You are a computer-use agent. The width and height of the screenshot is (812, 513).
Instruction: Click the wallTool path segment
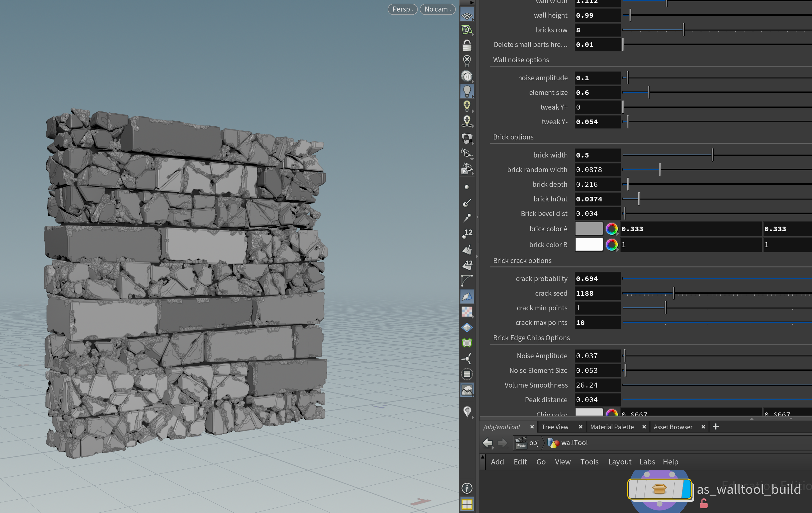pyautogui.click(x=567, y=443)
